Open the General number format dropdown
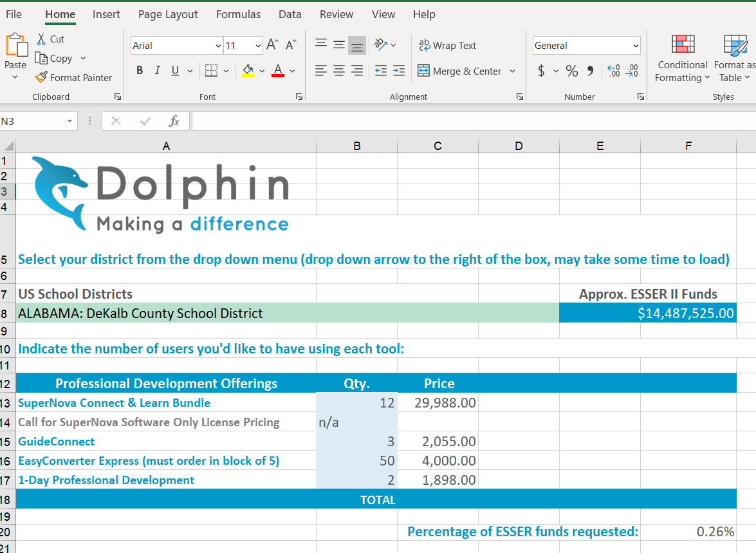This screenshot has width=756, height=553. 636,46
